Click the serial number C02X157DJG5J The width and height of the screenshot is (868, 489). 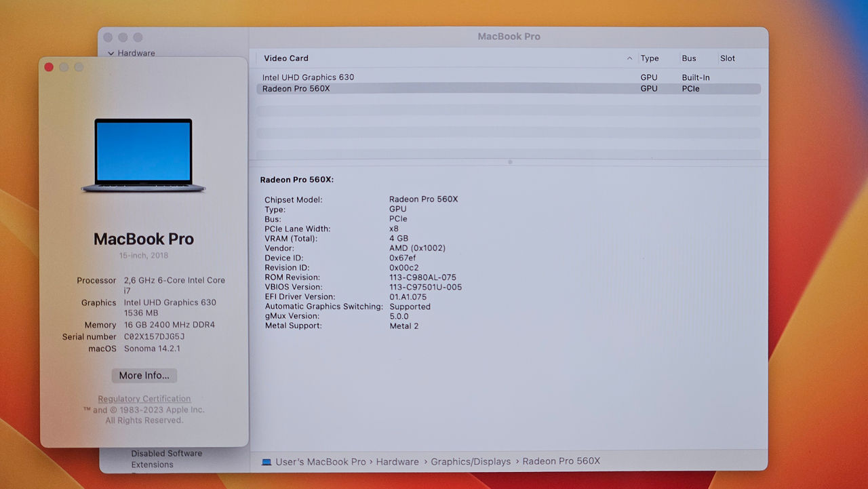(x=155, y=337)
